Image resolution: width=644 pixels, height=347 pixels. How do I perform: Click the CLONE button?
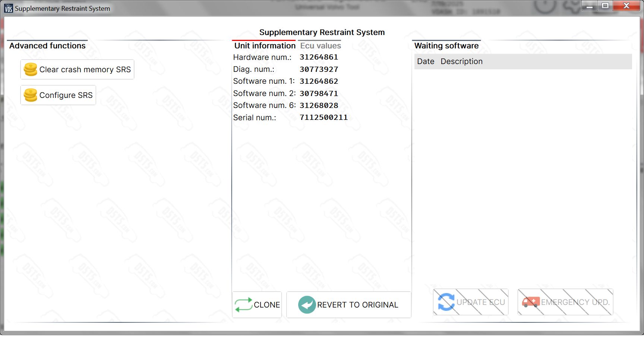(x=257, y=305)
